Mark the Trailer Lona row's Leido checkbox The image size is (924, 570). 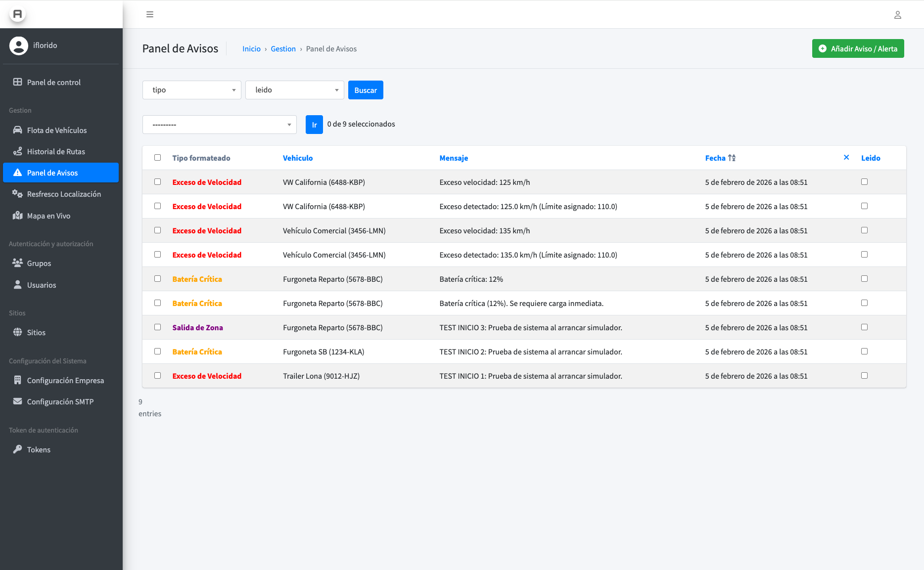[x=864, y=376]
